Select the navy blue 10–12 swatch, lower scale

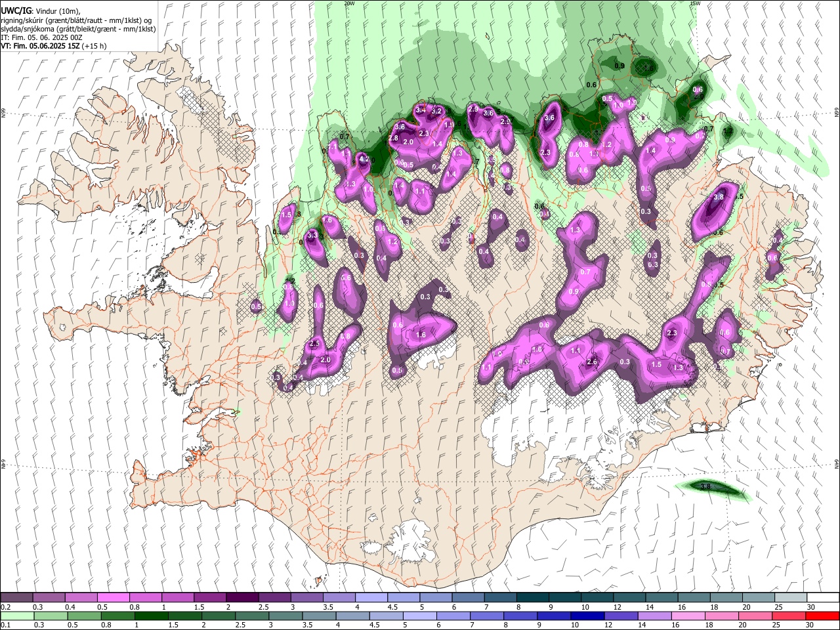tap(587, 616)
